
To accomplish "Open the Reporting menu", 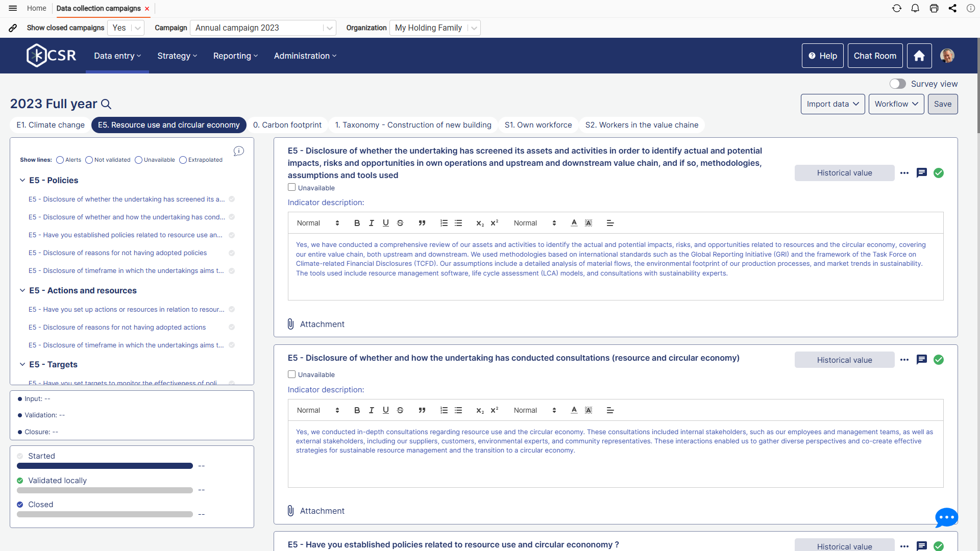I will (235, 56).
